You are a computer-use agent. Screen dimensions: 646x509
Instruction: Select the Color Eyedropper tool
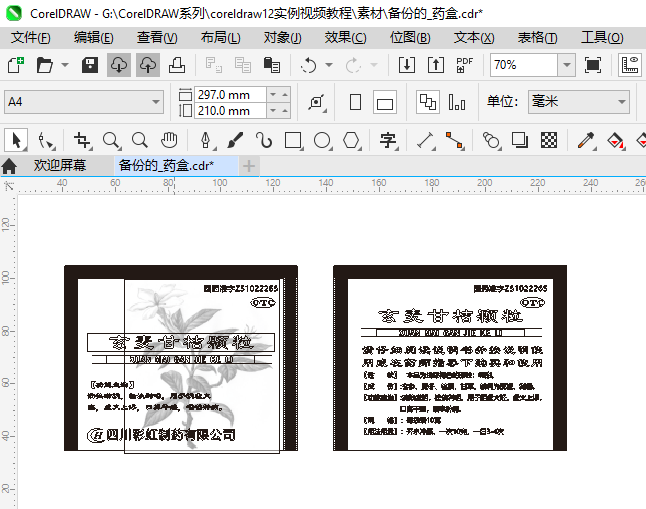pos(586,141)
